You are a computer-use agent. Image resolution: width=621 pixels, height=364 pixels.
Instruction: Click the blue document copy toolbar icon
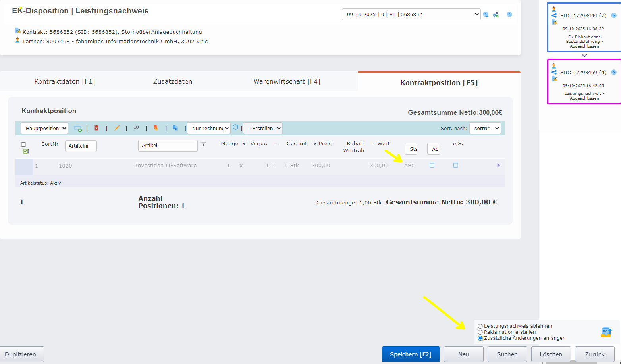tap(175, 128)
